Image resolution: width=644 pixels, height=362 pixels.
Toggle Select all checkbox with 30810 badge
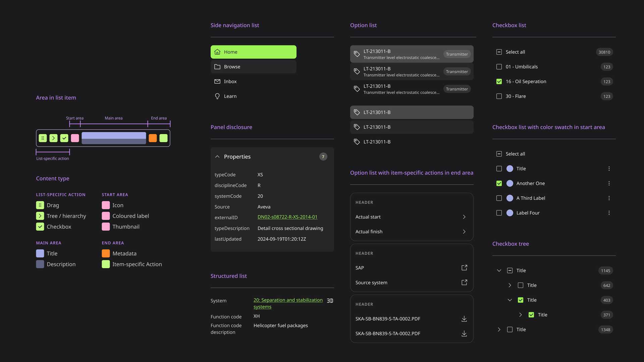click(499, 52)
